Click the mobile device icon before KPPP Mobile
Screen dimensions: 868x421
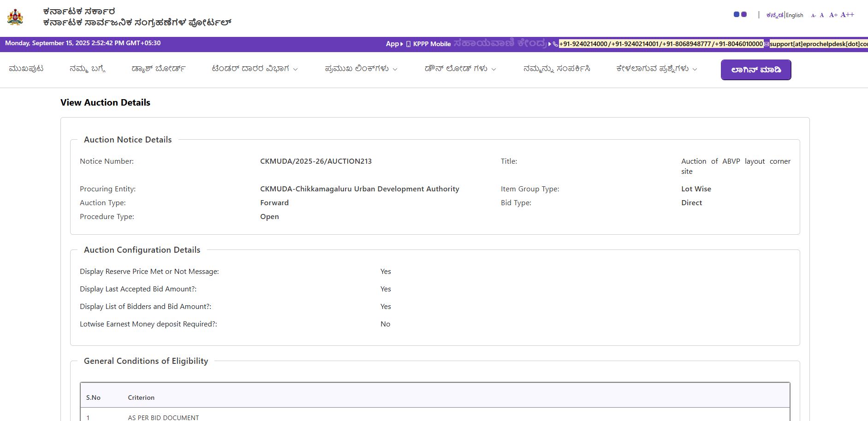point(408,44)
